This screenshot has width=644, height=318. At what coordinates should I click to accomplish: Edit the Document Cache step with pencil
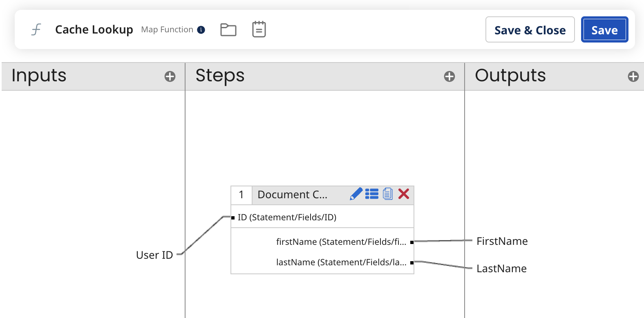[x=356, y=194]
